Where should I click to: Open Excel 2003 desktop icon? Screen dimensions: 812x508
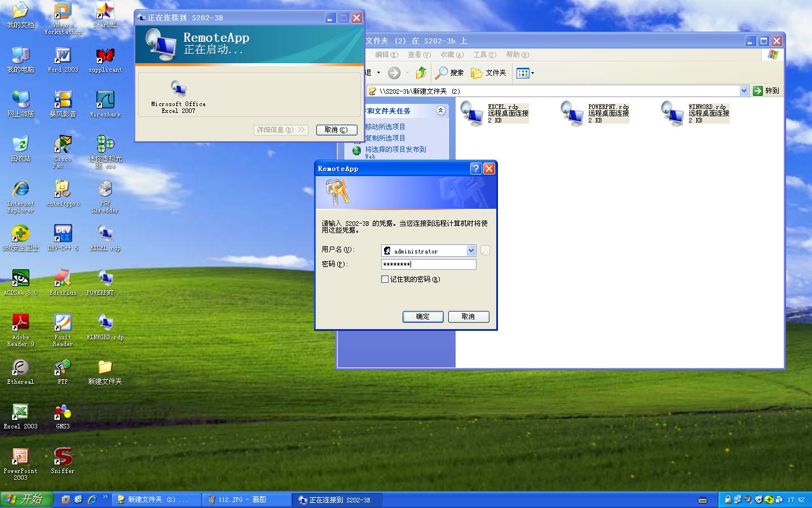20,416
